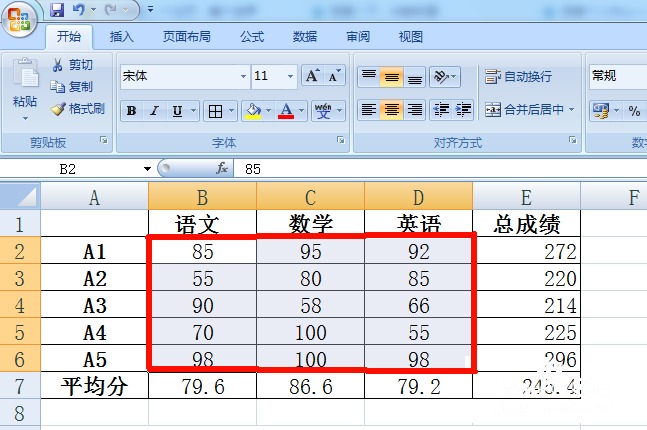Toggle underline formatting
Image resolution: width=647 pixels, height=430 pixels.
177,111
